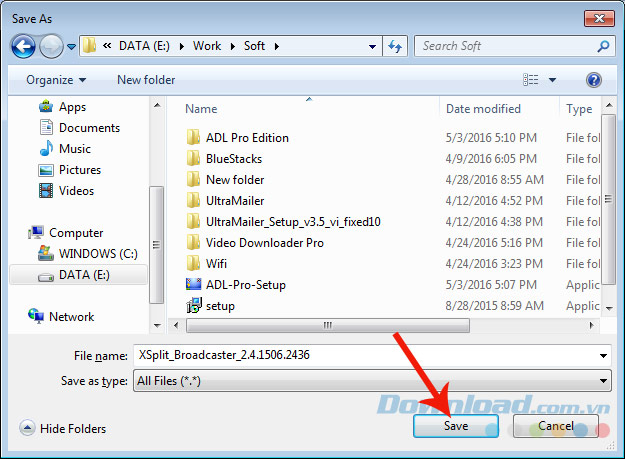Click the Refresh button beside address bar

tap(395, 46)
